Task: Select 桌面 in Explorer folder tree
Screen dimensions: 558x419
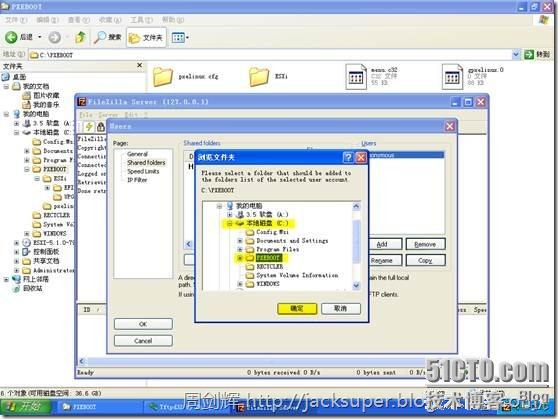Action: 19,77
